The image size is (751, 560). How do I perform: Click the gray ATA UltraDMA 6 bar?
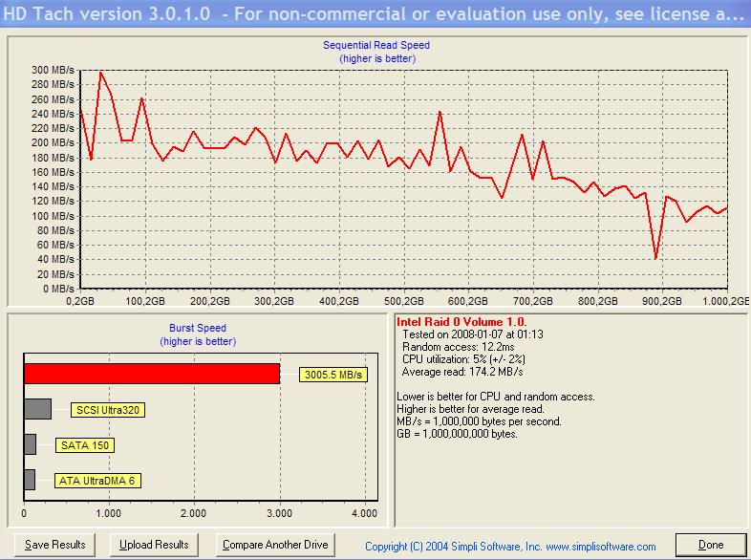click(x=30, y=480)
